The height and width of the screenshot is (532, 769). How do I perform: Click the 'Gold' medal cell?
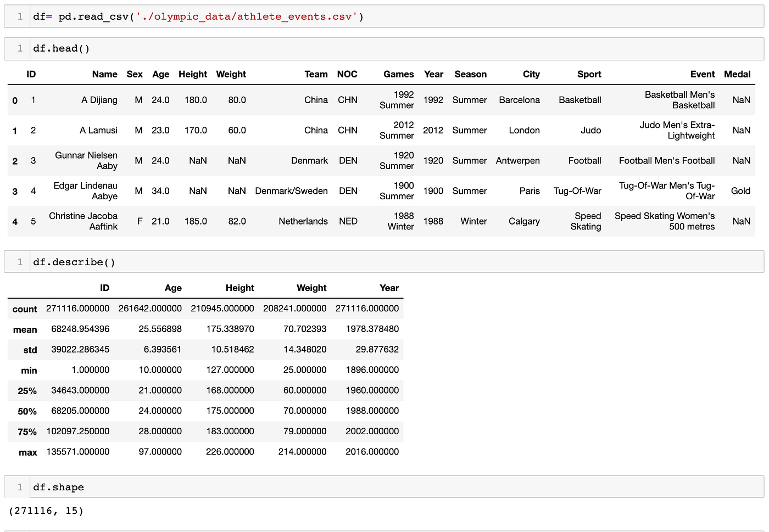click(740, 191)
